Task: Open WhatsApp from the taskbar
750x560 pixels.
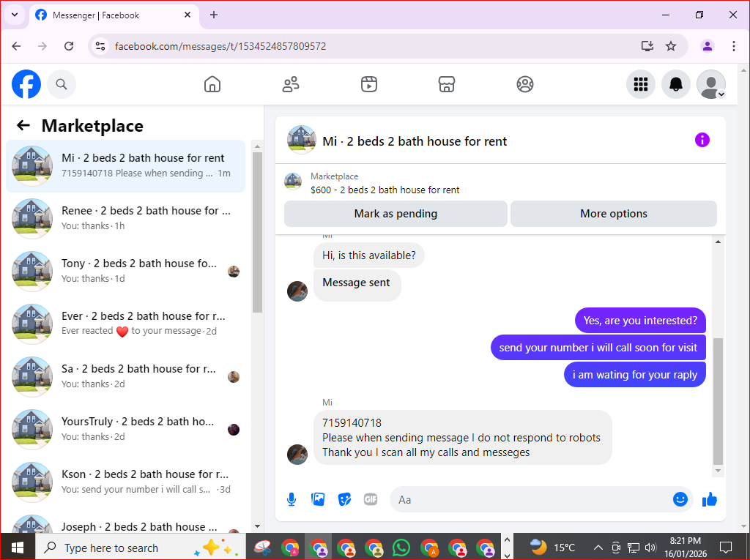Action: coord(401,548)
